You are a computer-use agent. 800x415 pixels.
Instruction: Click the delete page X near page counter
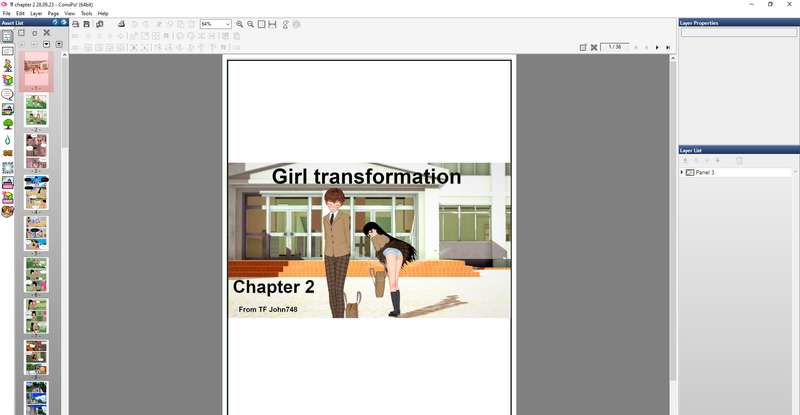594,47
